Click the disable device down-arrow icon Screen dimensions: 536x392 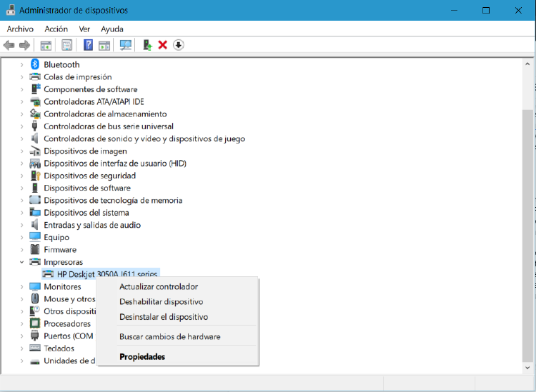[x=179, y=45]
